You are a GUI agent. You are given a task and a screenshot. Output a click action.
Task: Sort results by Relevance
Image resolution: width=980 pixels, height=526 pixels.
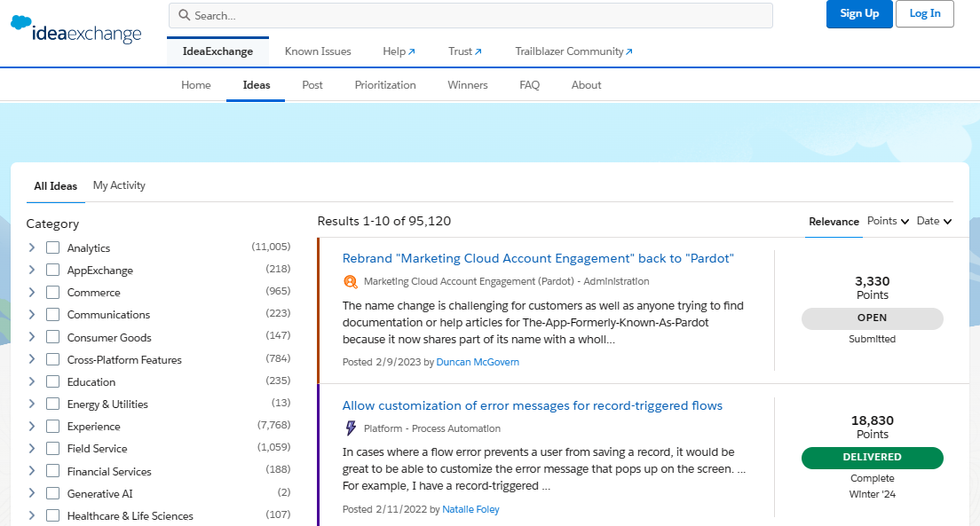[834, 222]
